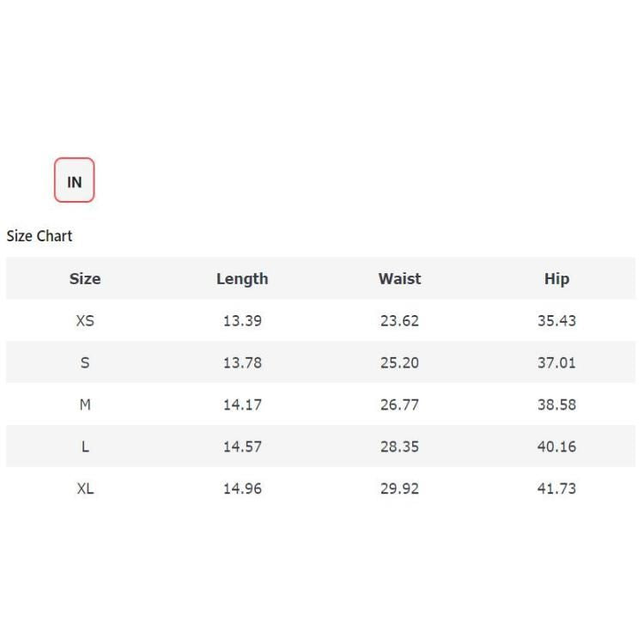
Task: Select the XL waist value 29.92
Action: 399,489
